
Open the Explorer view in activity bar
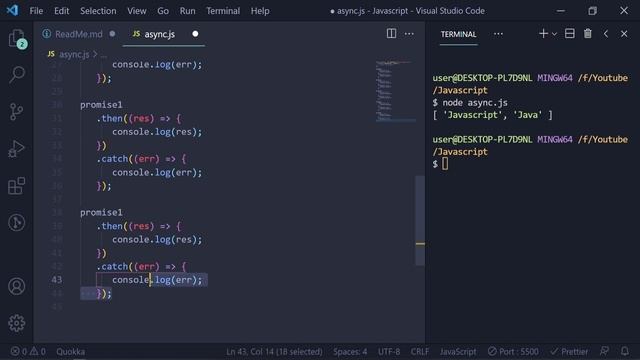pos(17,39)
